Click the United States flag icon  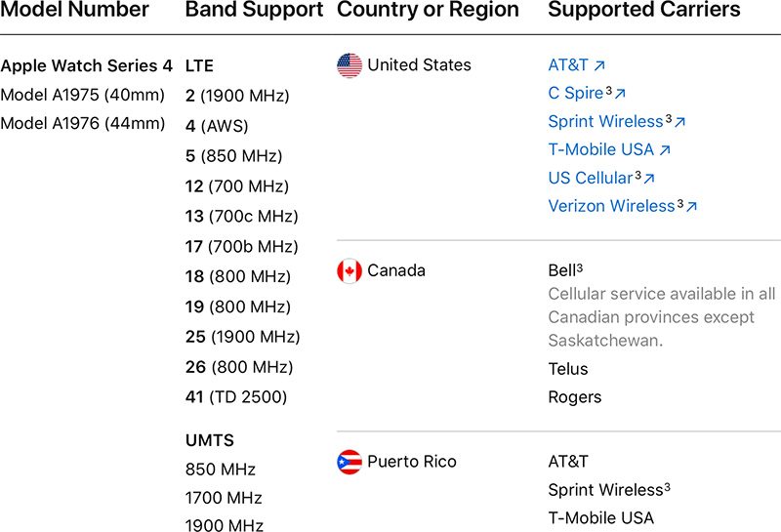tap(349, 65)
